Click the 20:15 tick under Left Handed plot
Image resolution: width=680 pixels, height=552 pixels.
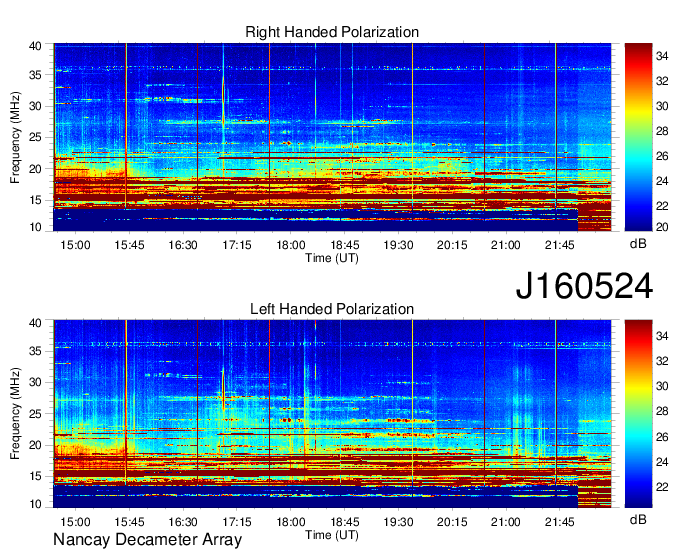pyautogui.click(x=452, y=521)
